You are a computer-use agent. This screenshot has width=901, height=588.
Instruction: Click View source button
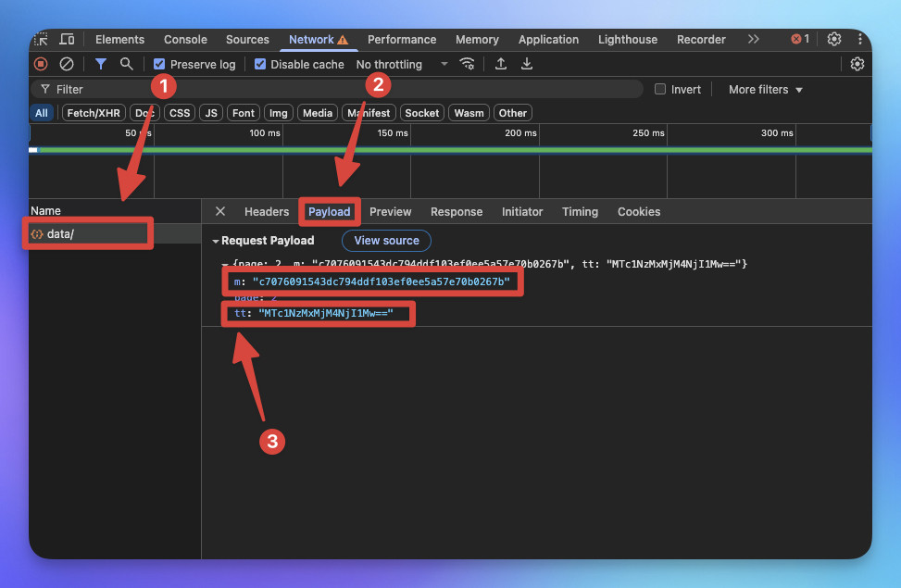click(x=386, y=240)
